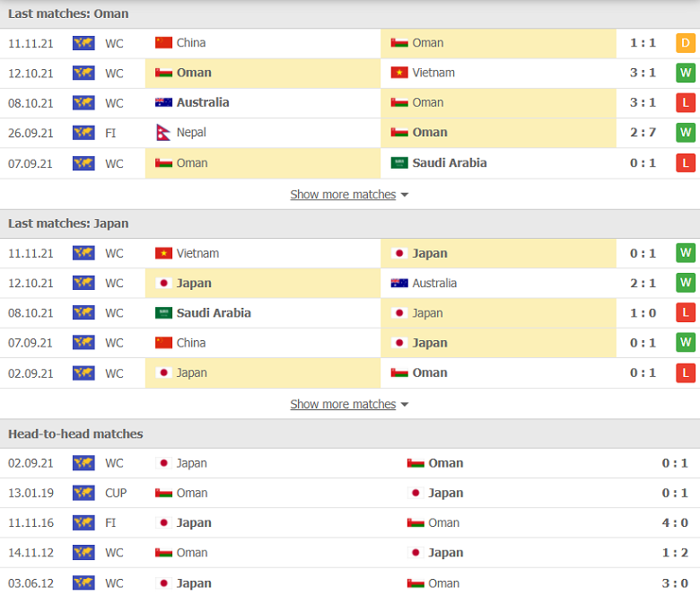
Task: Click the Last matches: Japan header
Action: tap(68, 223)
